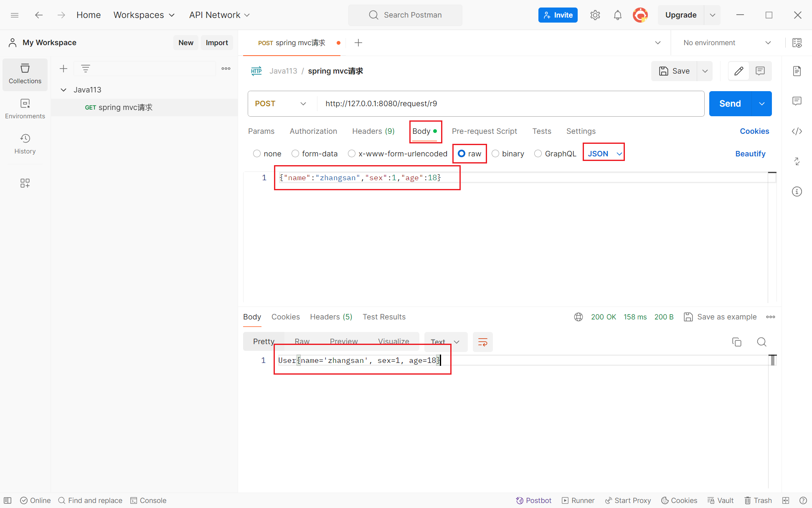Screen dimensions: 812x508
Task: Open the POST method dropdown
Action: coord(281,104)
